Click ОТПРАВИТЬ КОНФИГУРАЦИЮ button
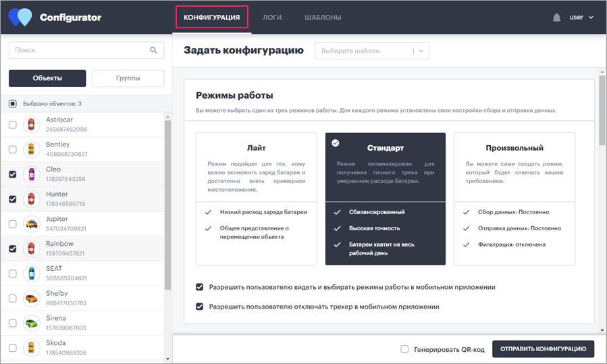The height and width of the screenshot is (364, 607). pyautogui.click(x=543, y=349)
